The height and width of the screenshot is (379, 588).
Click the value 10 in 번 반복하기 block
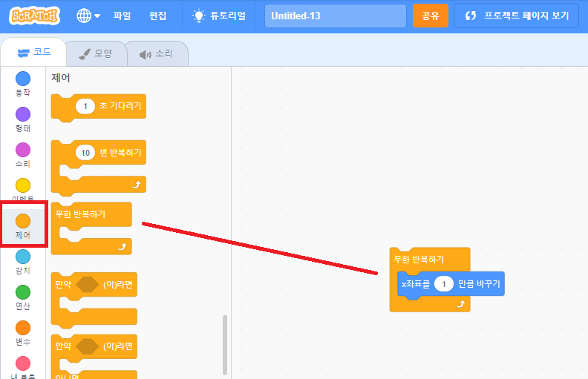pos(85,153)
